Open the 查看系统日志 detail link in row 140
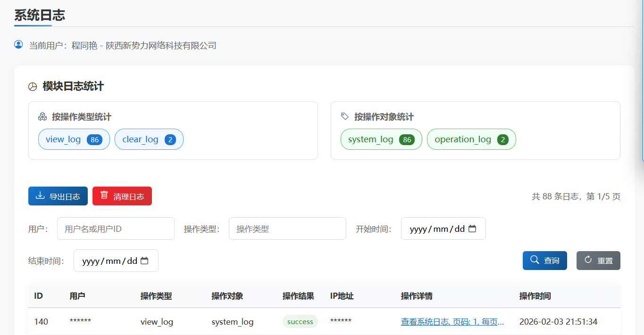Image resolution: width=644 pixels, height=335 pixels. click(452, 322)
